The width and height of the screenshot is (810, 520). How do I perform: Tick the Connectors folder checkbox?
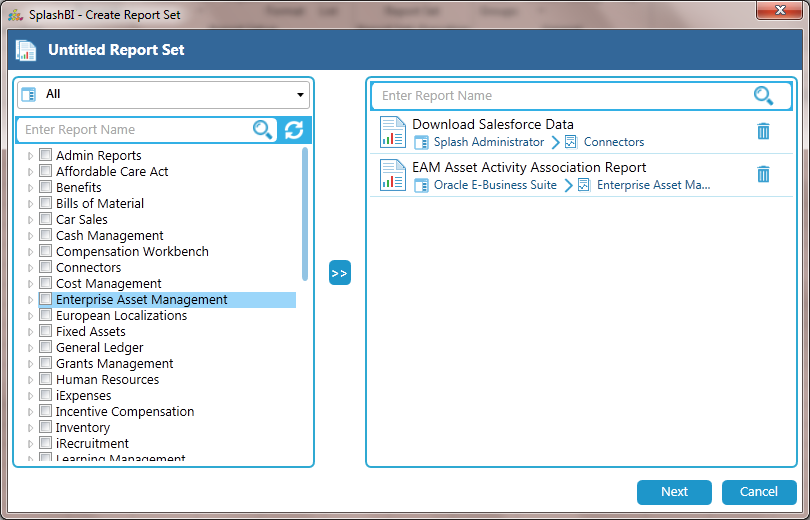[x=45, y=267]
